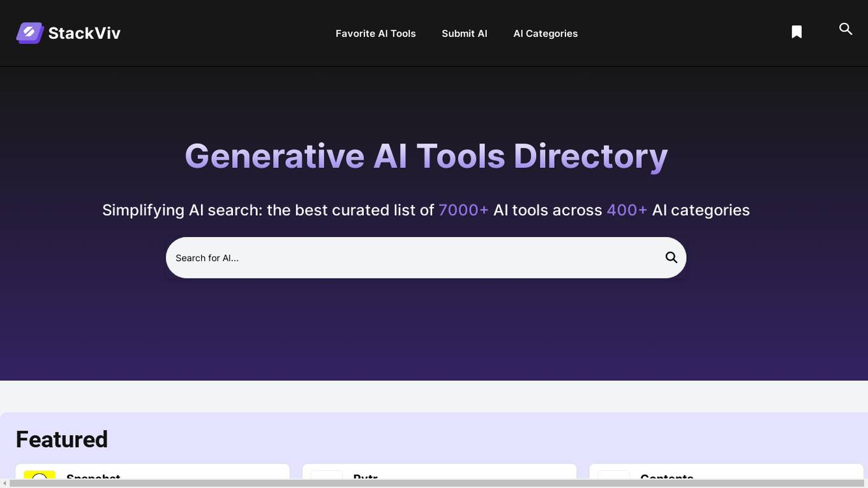Click the StackViv logo icon
The height and width of the screenshot is (488, 868).
(30, 33)
